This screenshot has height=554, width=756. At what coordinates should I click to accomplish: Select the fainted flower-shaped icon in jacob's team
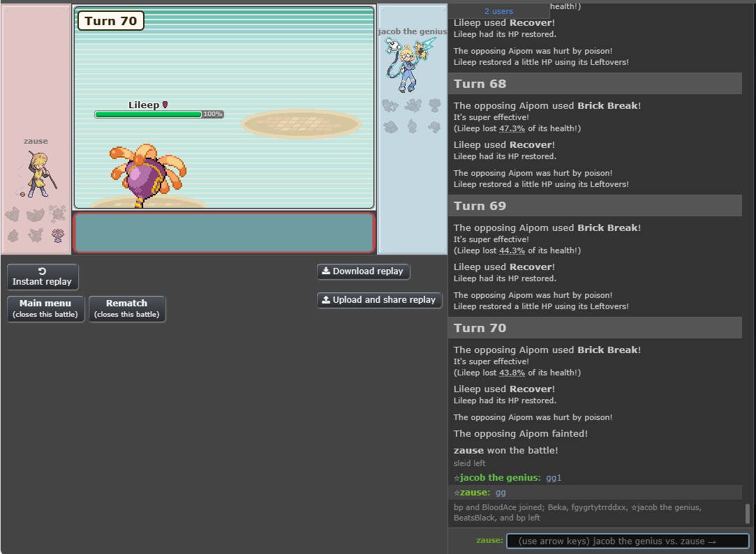[434, 105]
